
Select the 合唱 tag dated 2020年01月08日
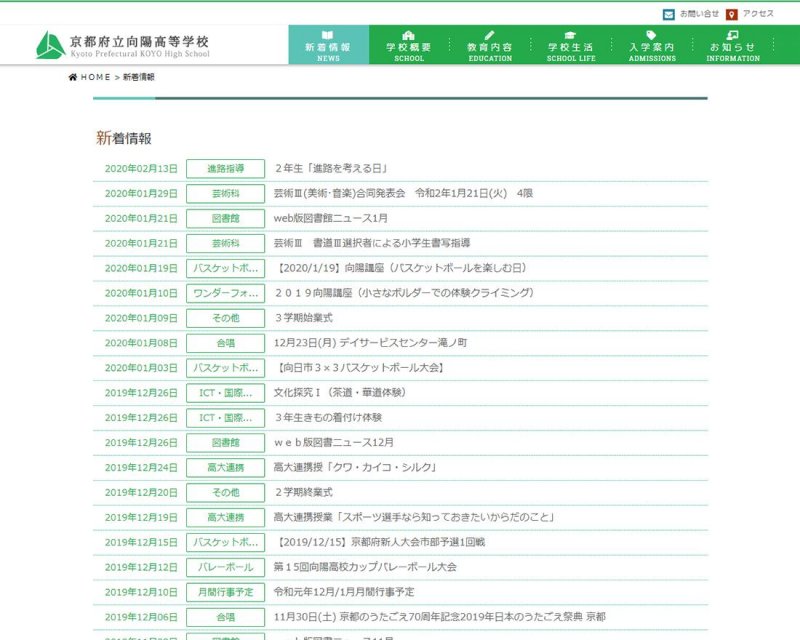click(x=225, y=343)
